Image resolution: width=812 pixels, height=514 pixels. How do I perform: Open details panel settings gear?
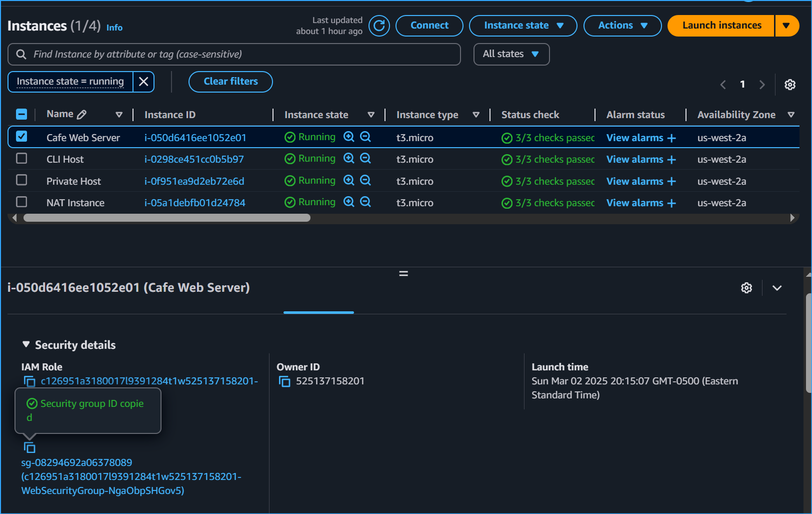(746, 288)
